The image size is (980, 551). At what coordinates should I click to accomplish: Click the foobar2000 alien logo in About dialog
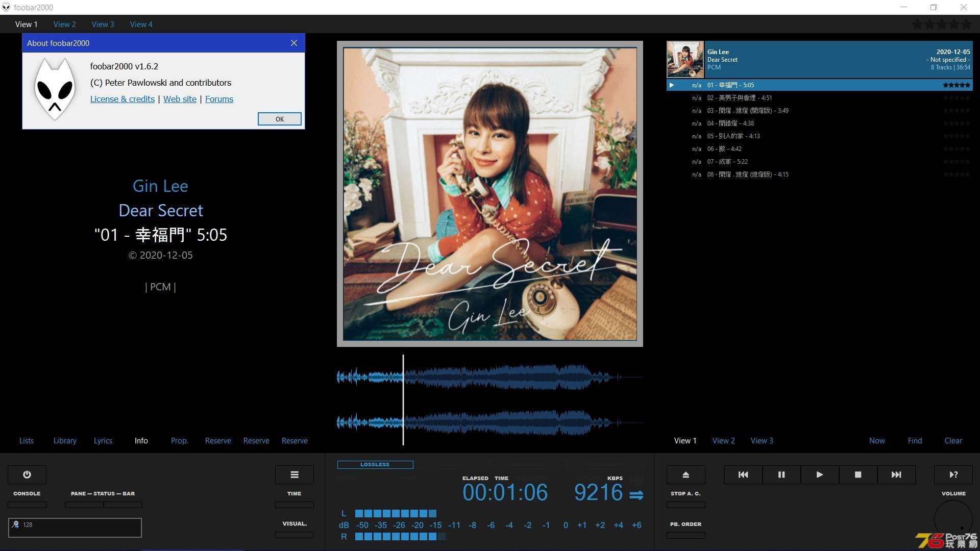(x=55, y=89)
